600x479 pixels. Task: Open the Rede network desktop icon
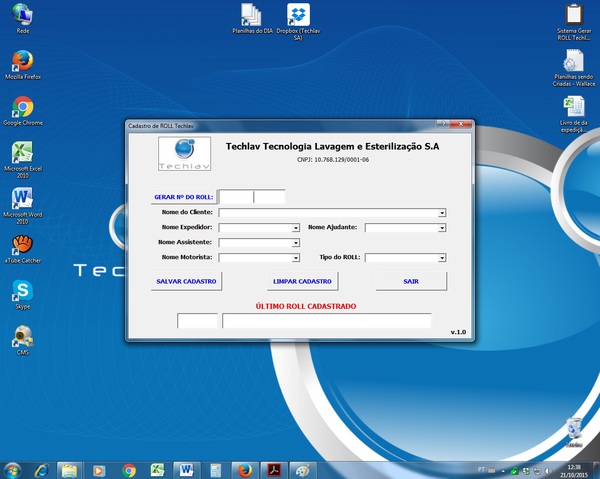click(x=23, y=19)
